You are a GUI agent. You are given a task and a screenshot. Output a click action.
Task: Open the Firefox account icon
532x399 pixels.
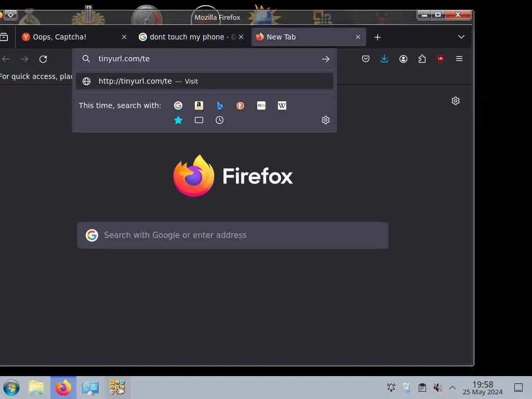pyautogui.click(x=403, y=59)
